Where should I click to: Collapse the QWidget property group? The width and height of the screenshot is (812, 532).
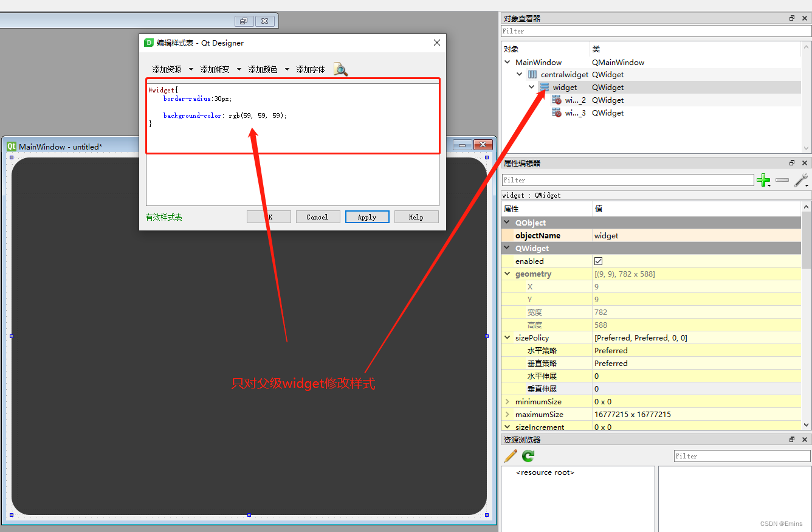coord(507,248)
